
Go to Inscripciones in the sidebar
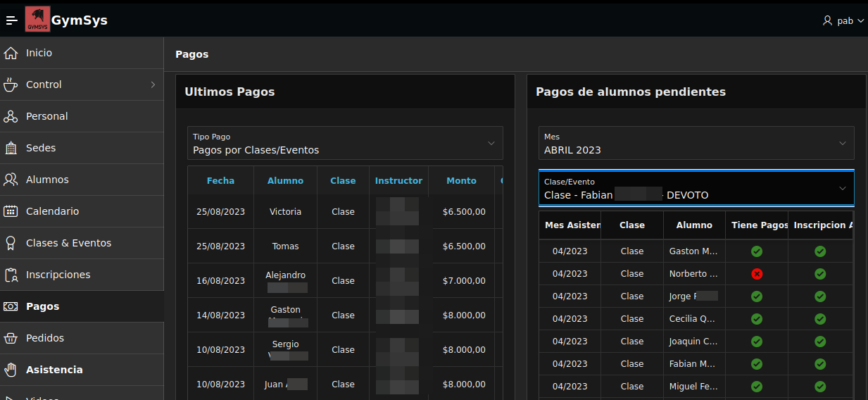58,275
